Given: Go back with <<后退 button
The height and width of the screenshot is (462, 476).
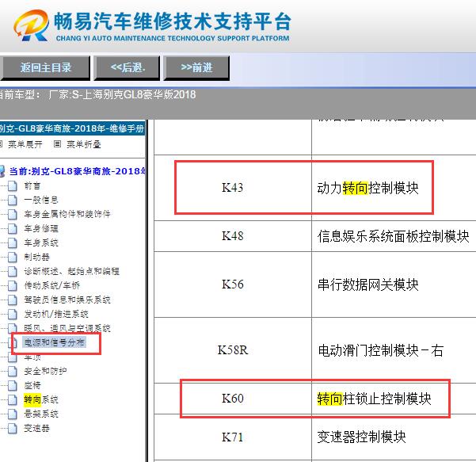Looking at the screenshot, I should point(127,67).
